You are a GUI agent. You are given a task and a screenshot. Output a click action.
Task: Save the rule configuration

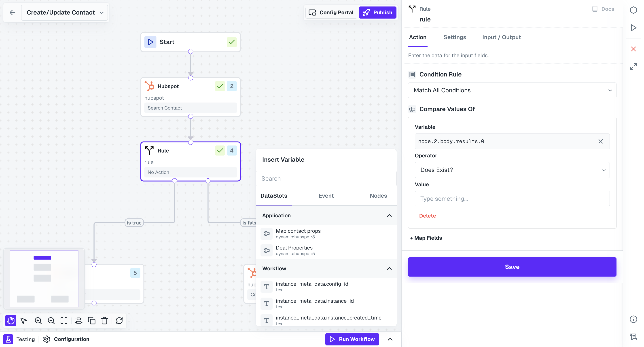pos(512,267)
